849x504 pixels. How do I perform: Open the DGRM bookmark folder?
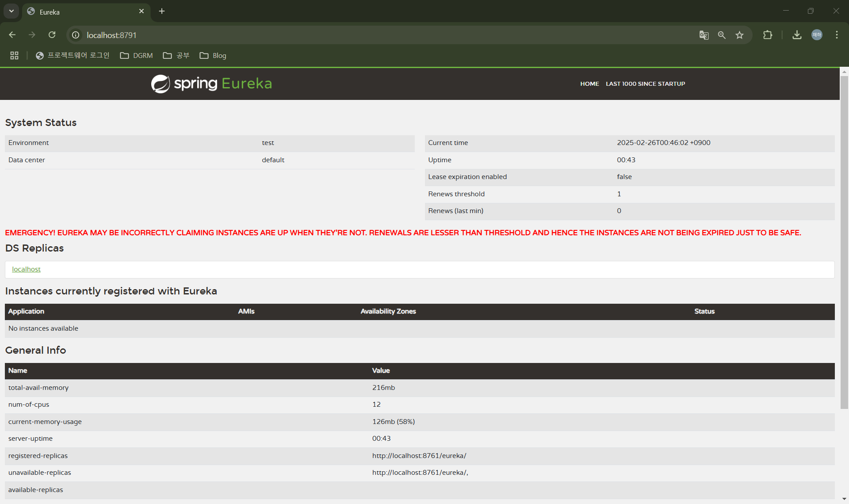click(137, 55)
